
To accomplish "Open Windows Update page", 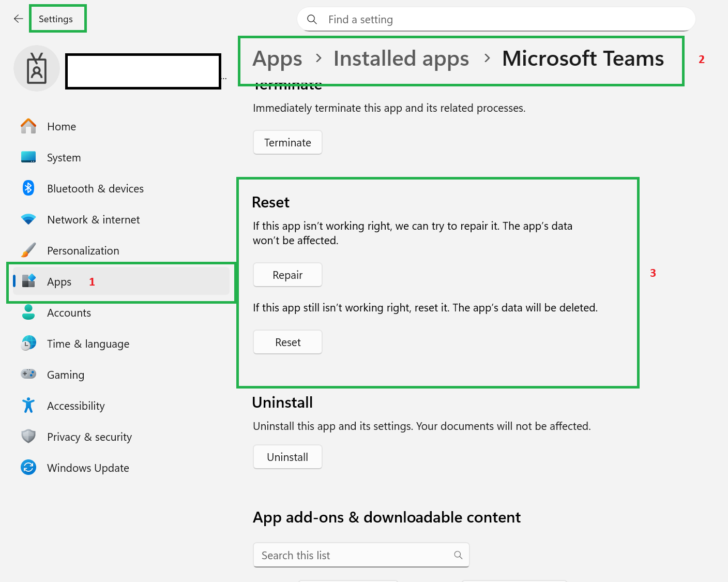I will (x=121, y=468).
